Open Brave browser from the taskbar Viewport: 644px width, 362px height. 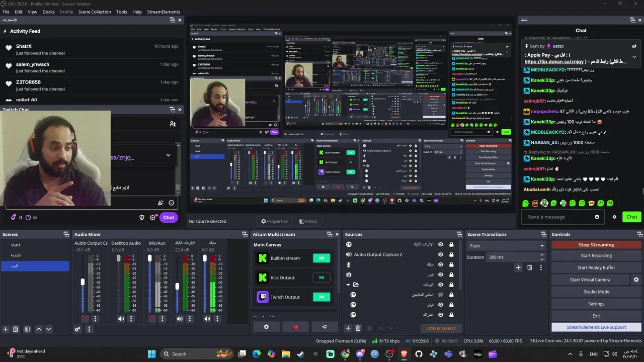404,354
